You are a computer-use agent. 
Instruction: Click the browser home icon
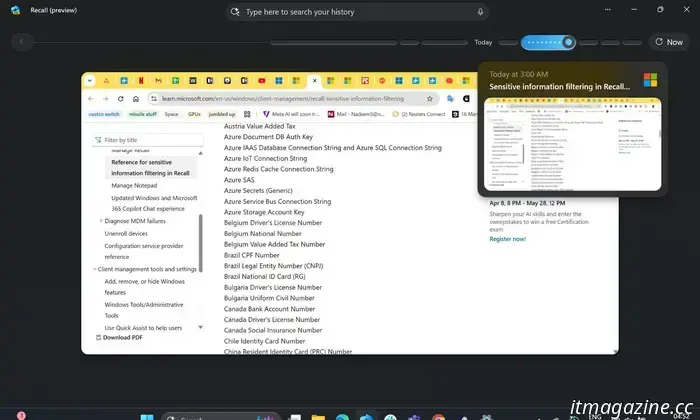[136, 99]
